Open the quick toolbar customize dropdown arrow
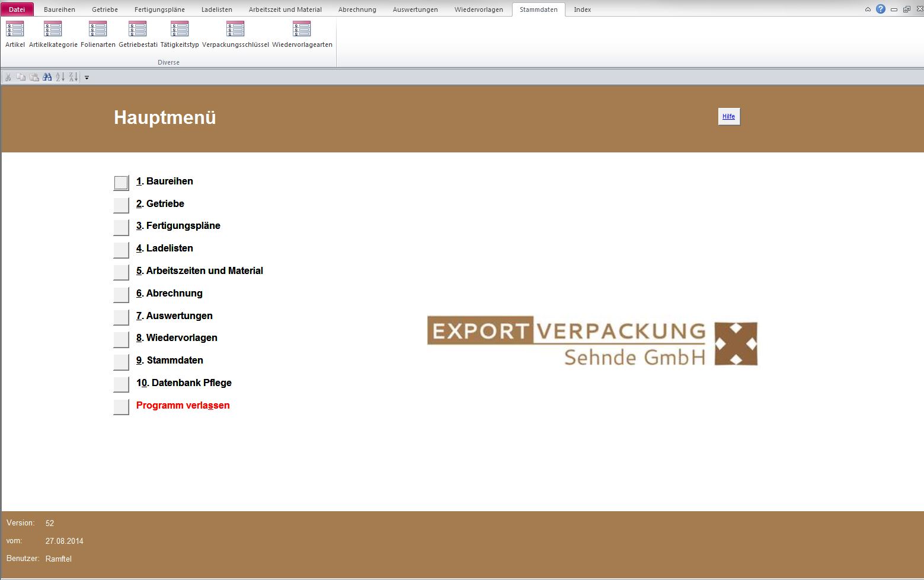The image size is (924, 580). pyautogui.click(x=87, y=78)
